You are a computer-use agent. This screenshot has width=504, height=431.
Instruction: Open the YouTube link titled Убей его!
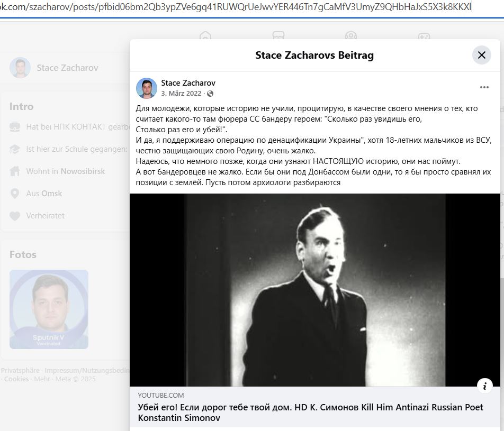click(x=310, y=412)
